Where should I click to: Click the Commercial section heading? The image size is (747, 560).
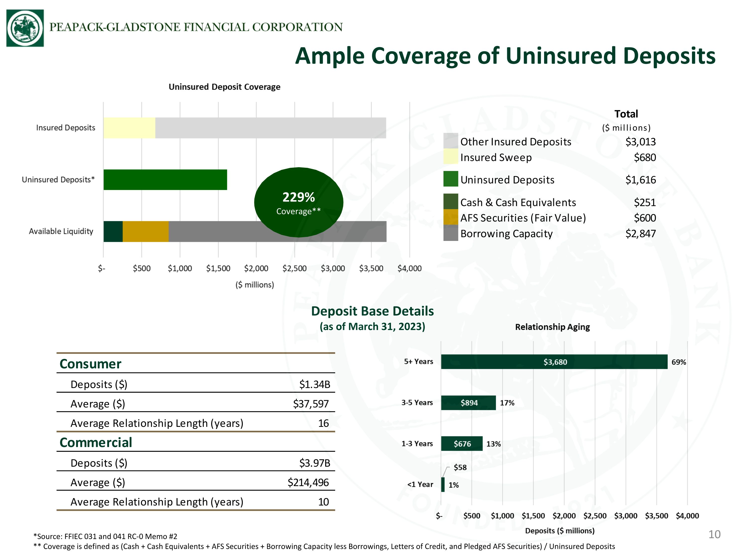pos(96,443)
